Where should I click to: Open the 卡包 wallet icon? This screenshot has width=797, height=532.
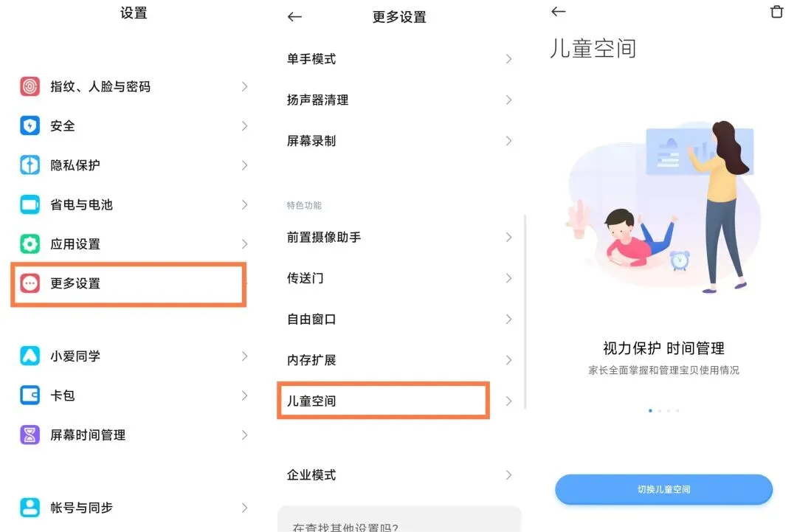(x=30, y=395)
